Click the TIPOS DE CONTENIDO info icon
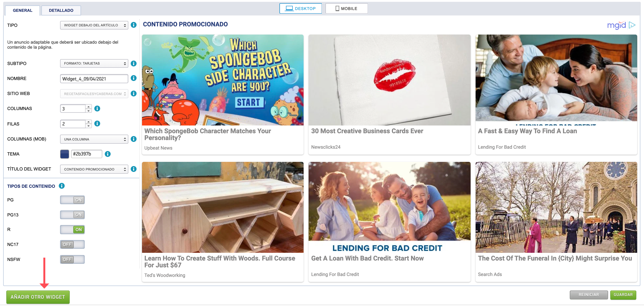Screen dimensions: 644x306 click(61, 186)
